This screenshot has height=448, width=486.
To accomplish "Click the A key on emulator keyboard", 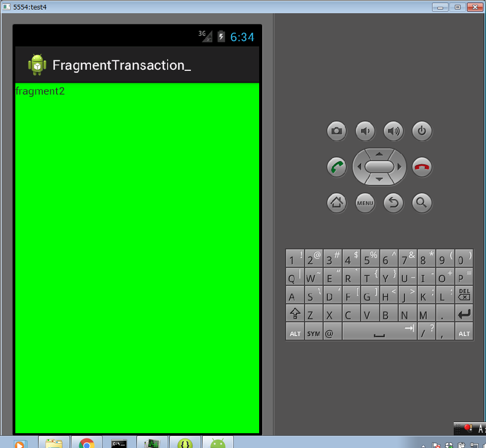I will (x=295, y=294).
